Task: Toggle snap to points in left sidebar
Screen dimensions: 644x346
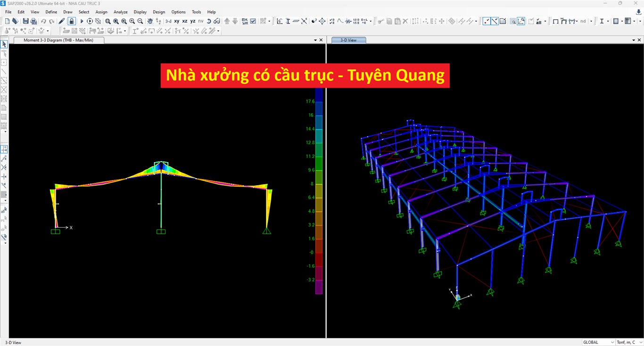Action: tap(4, 149)
